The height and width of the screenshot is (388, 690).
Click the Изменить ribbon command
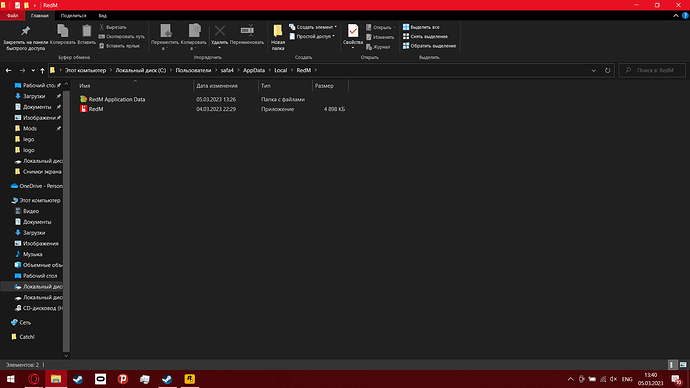380,37
